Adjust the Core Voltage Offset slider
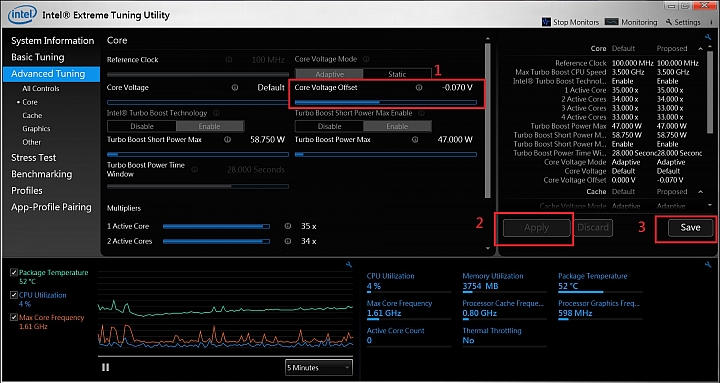The width and height of the screenshot is (720, 383). click(386, 102)
